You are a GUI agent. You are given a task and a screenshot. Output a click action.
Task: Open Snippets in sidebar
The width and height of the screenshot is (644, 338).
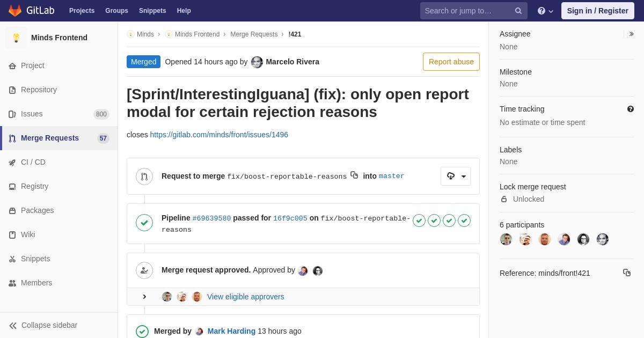click(x=59, y=259)
